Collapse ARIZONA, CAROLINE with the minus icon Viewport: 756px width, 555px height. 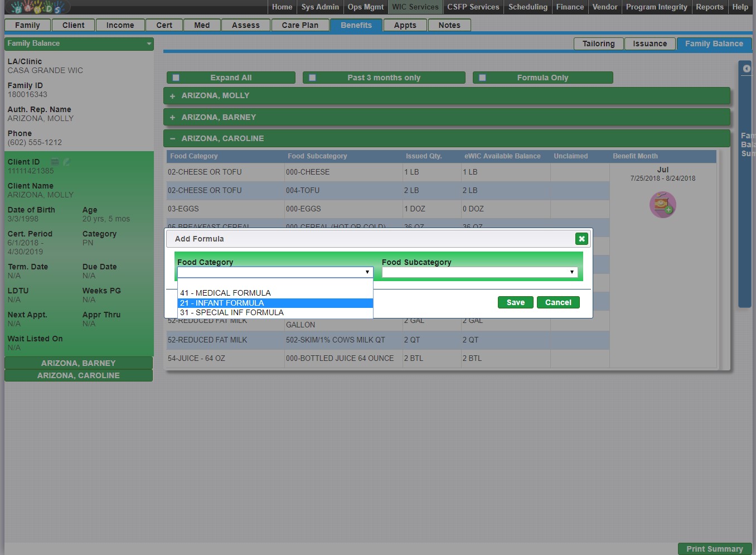coord(172,139)
